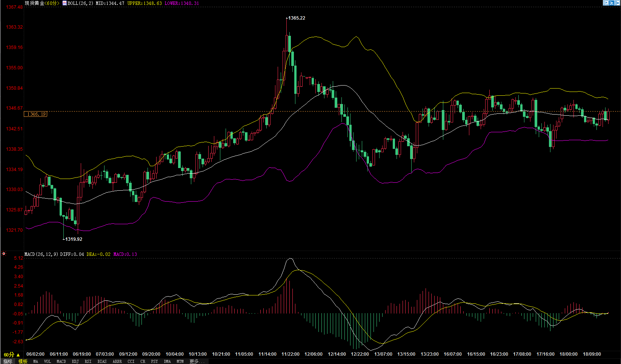Select the MA indicator
This screenshot has height=364, width=621.
click(35, 361)
